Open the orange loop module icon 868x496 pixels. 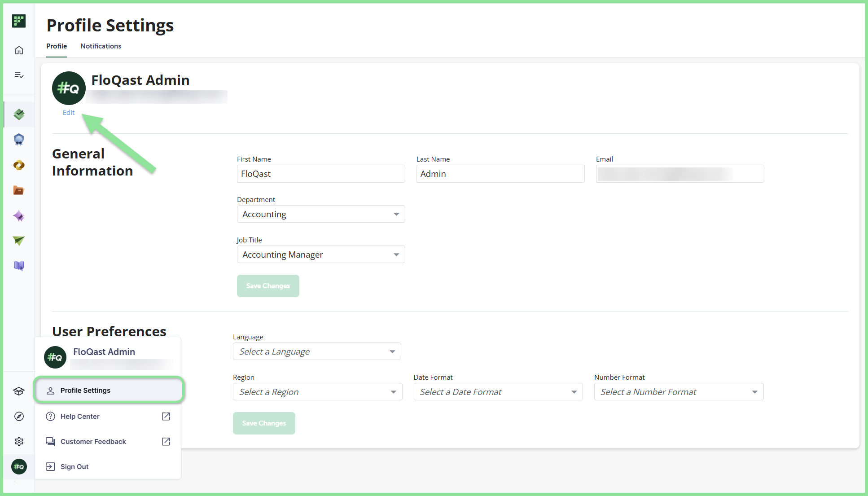tap(19, 165)
